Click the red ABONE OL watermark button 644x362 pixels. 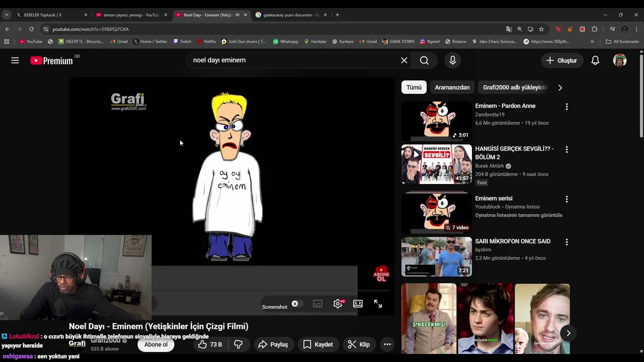click(381, 274)
